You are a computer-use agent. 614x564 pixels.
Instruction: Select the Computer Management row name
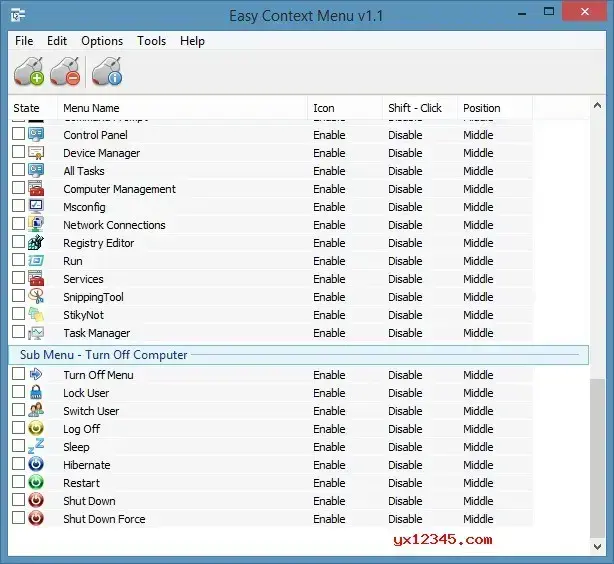119,189
